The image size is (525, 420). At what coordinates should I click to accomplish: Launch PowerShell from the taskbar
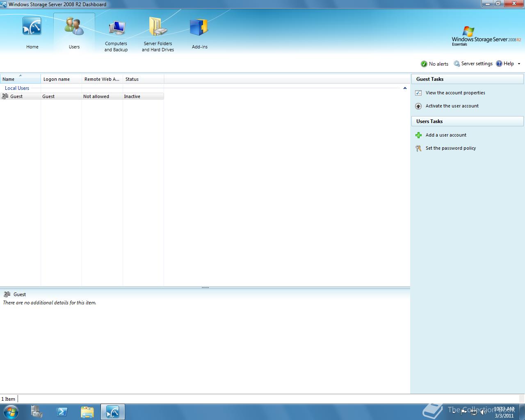click(x=62, y=412)
